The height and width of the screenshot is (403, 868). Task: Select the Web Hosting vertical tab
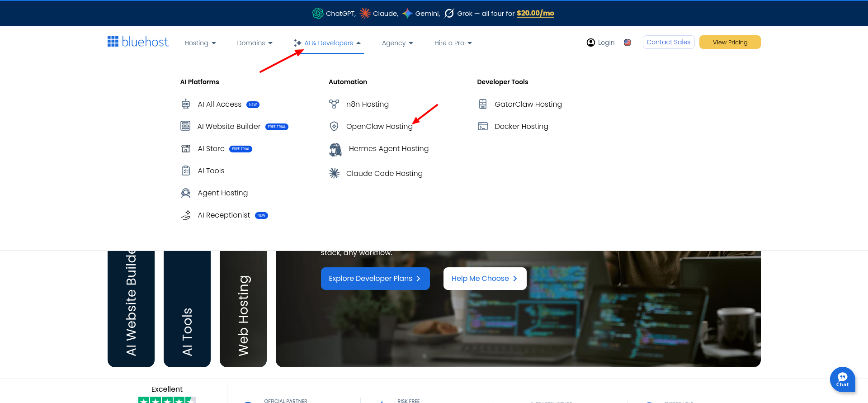(243, 309)
